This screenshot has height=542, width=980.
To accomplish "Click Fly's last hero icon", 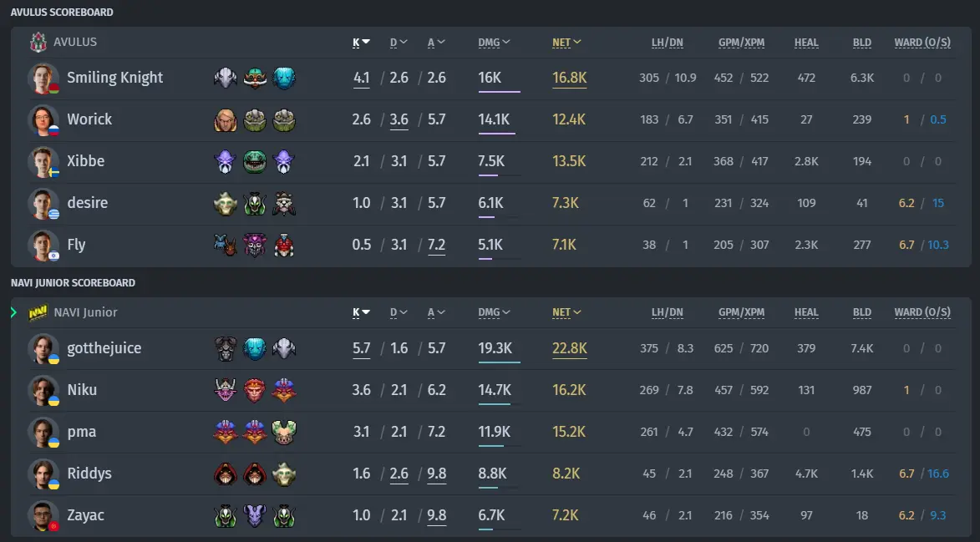I will click(x=284, y=245).
